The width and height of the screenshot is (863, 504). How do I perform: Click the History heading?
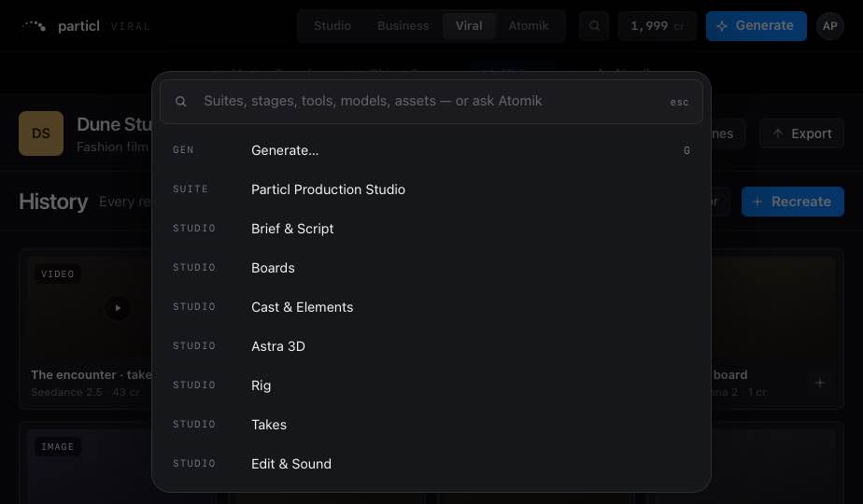(53, 202)
